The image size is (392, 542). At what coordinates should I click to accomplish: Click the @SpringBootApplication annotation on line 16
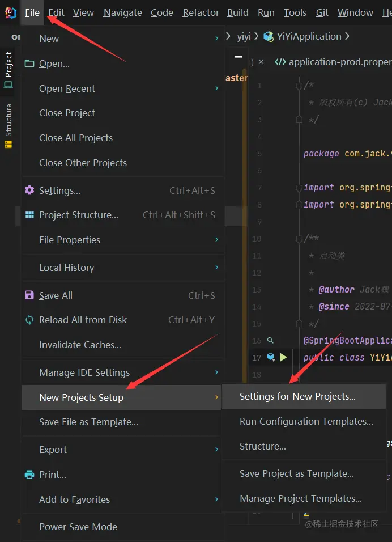pos(347,341)
